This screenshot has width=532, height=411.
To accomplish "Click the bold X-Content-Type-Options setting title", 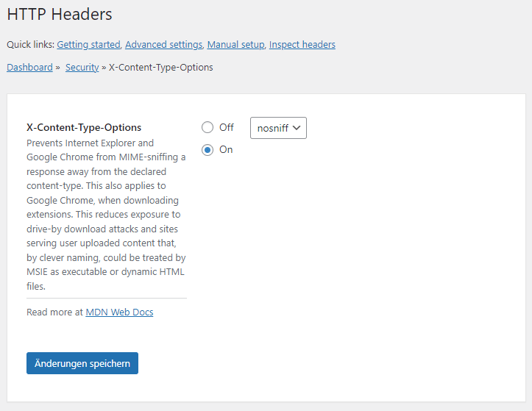I will click(x=84, y=127).
